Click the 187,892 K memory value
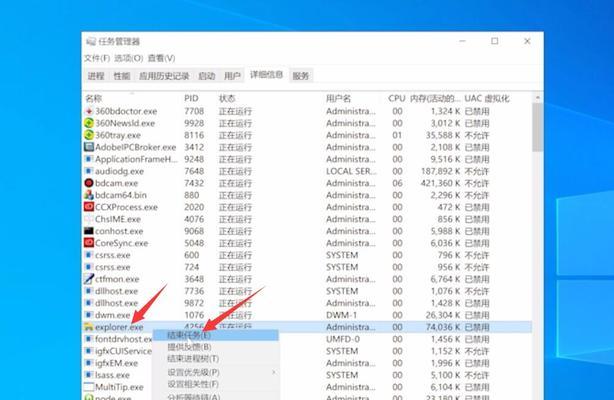Viewport: 614px width, 400px height. click(441, 171)
